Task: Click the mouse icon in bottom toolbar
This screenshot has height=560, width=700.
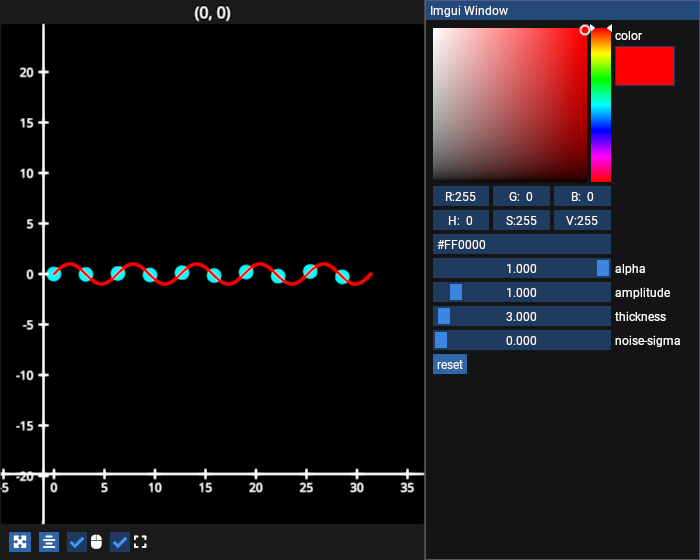Action: (x=96, y=542)
